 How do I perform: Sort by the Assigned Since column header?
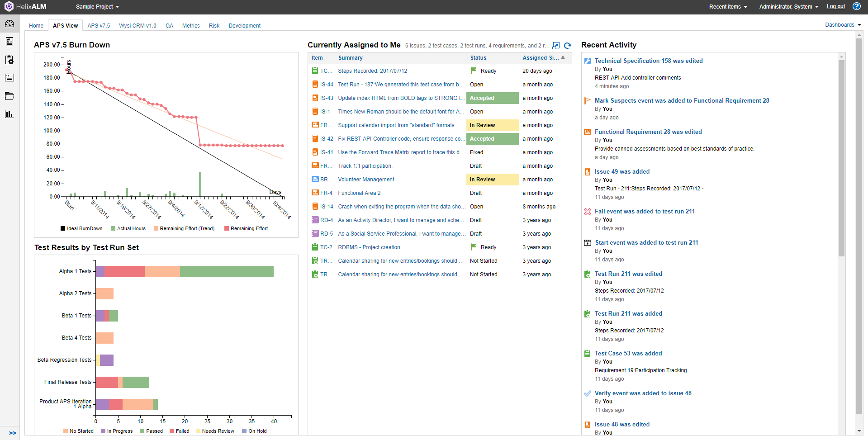pos(541,58)
